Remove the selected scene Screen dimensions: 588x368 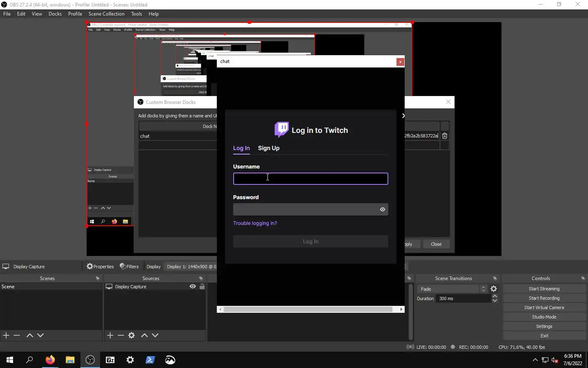(x=17, y=335)
